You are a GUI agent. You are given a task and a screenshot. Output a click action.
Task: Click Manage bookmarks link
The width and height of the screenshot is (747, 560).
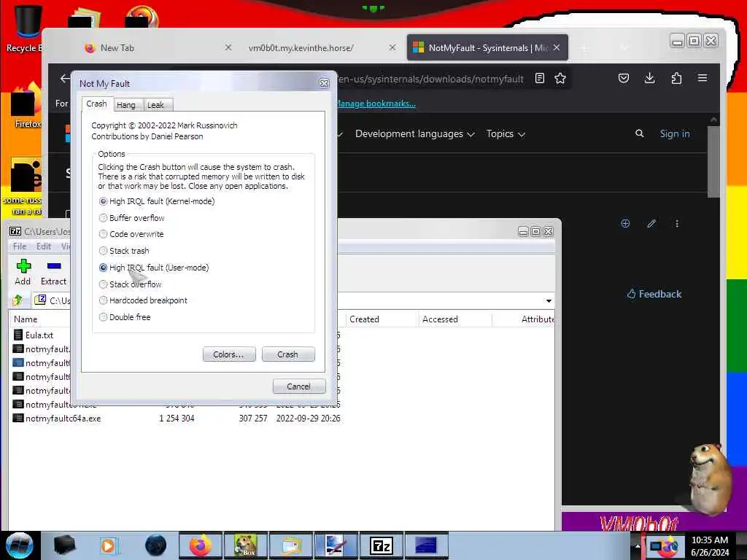376,104
